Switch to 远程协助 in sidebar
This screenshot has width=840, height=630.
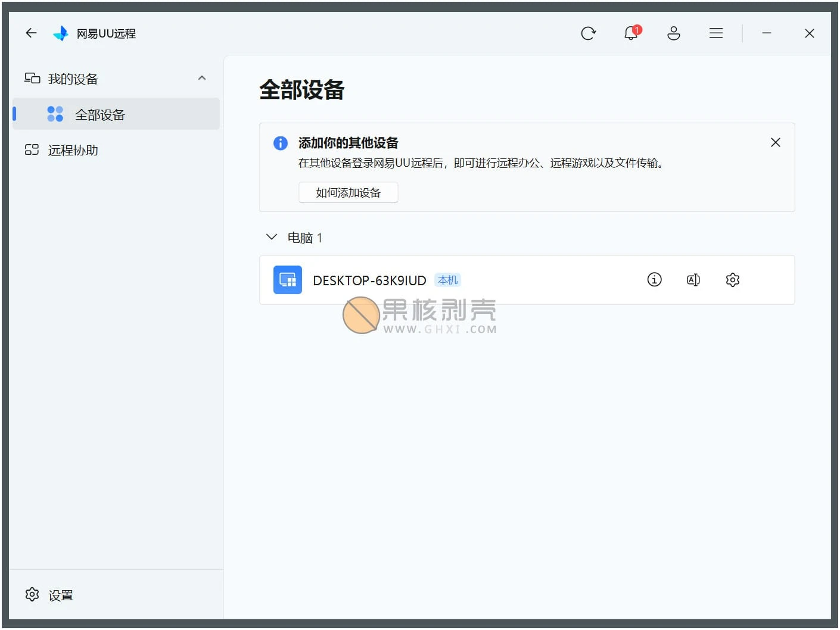click(71, 150)
